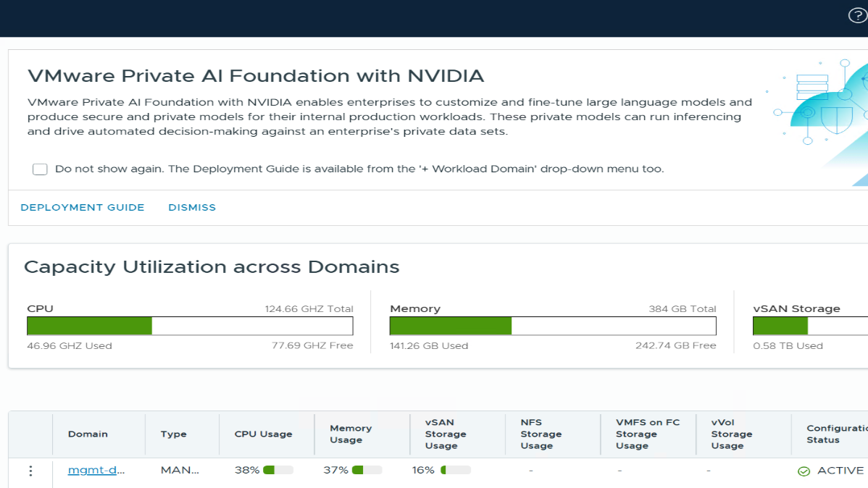Enable the 'Do not show again' checkbox
The width and height of the screenshot is (868, 488).
click(x=40, y=169)
